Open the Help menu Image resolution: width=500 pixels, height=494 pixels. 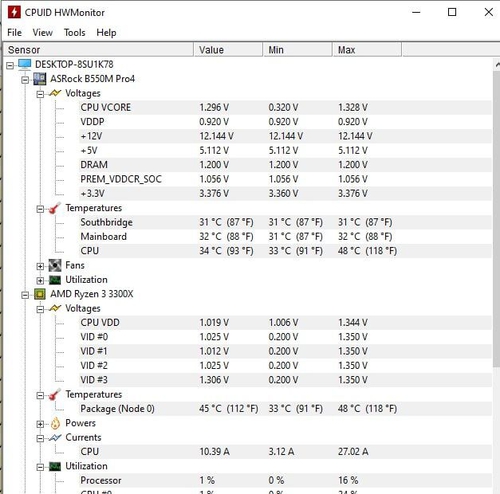click(x=106, y=33)
